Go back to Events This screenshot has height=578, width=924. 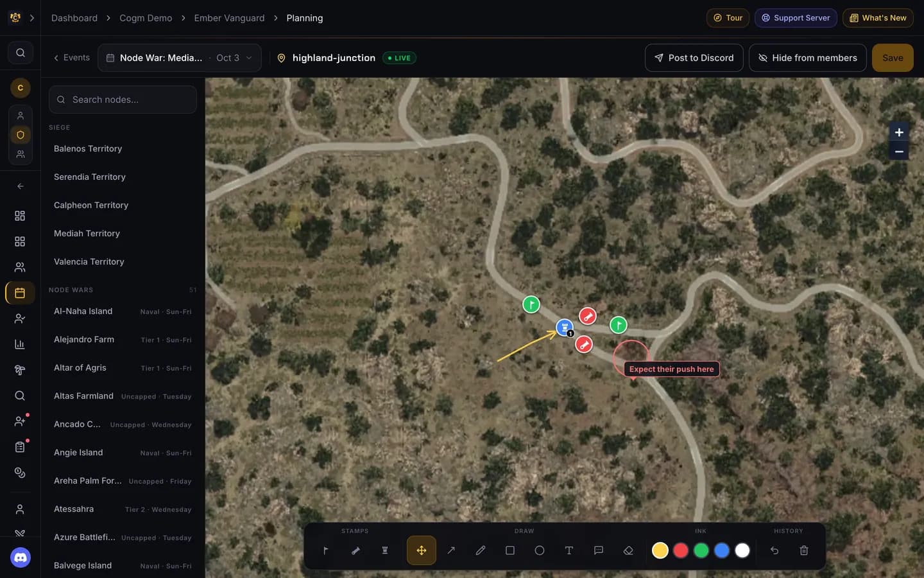tap(71, 58)
